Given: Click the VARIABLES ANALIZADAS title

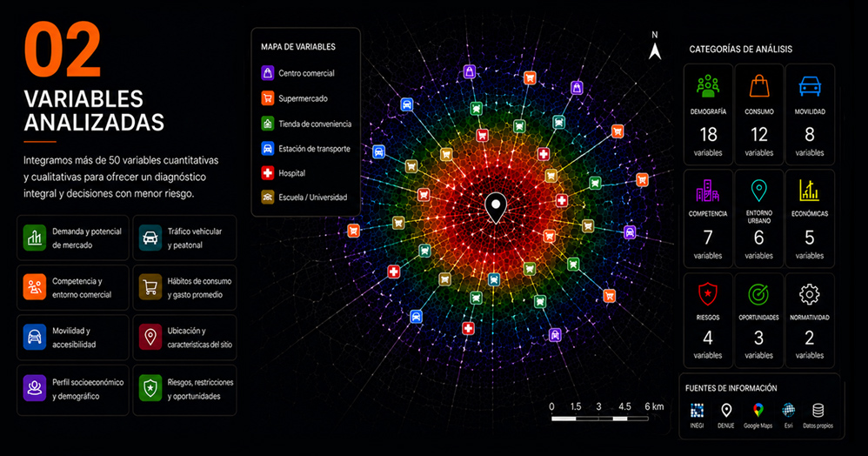Looking at the screenshot, I should (94, 111).
